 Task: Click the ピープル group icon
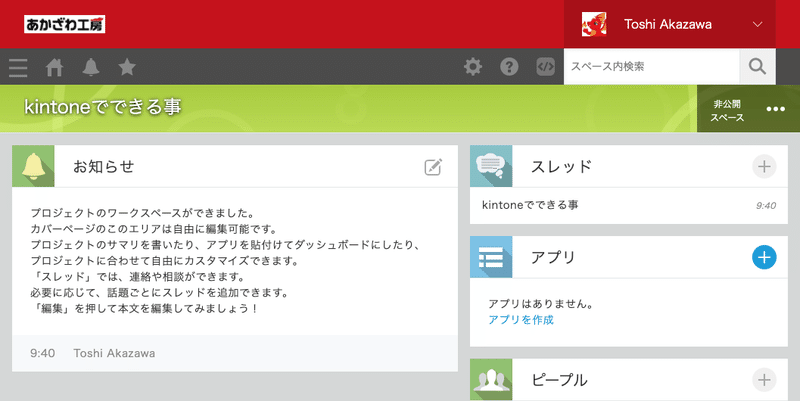click(x=491, y=380)
